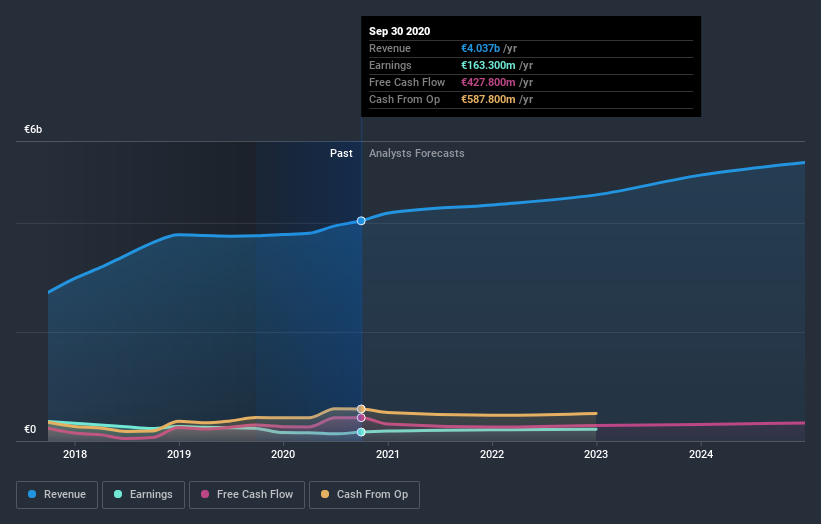Click the €0 y-axis label
This screenshot has height=524, width=821.
coord(30,429)
